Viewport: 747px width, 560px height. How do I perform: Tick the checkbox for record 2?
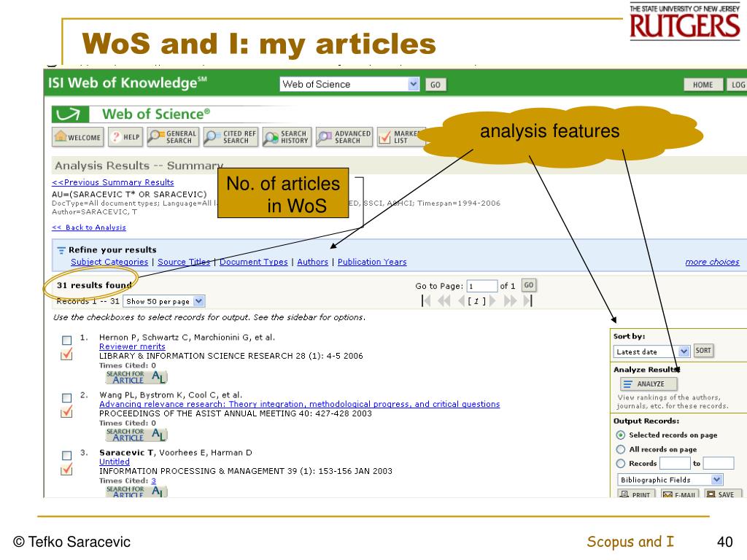(66, 397)
